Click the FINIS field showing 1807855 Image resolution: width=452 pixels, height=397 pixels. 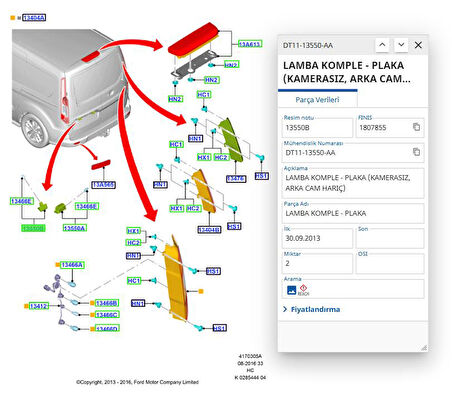point(390,128)
